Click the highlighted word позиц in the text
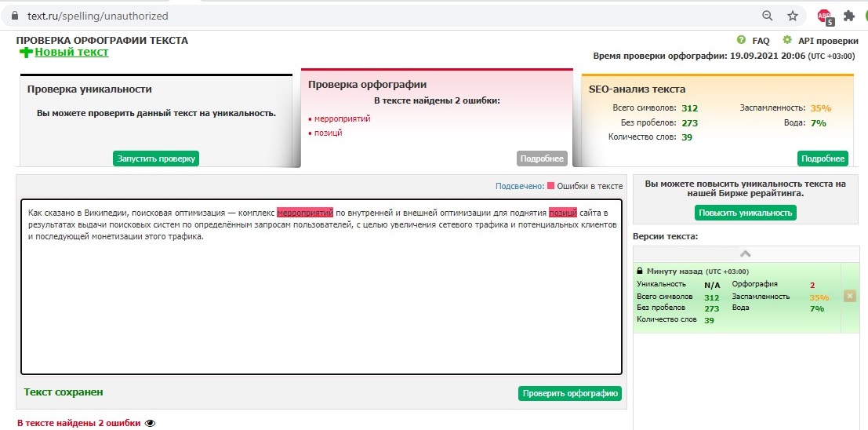The height and width of the screenshot is (430, 868). tap(562, 212)
